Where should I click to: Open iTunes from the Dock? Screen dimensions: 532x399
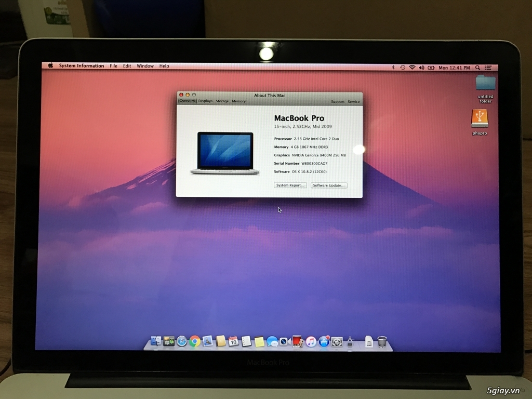tap(311, 341)
